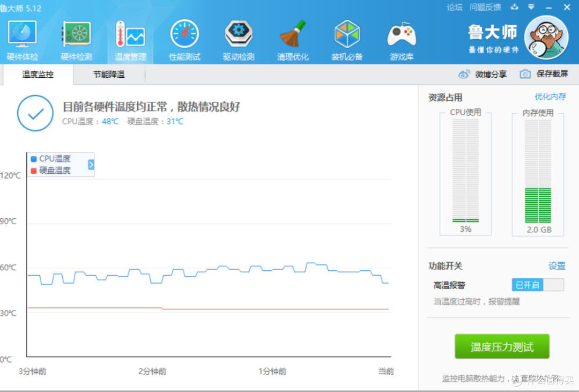Open 问题反馈 feedback link
The height and width of the screenshot is (392, 579).
tap(485, 7)
